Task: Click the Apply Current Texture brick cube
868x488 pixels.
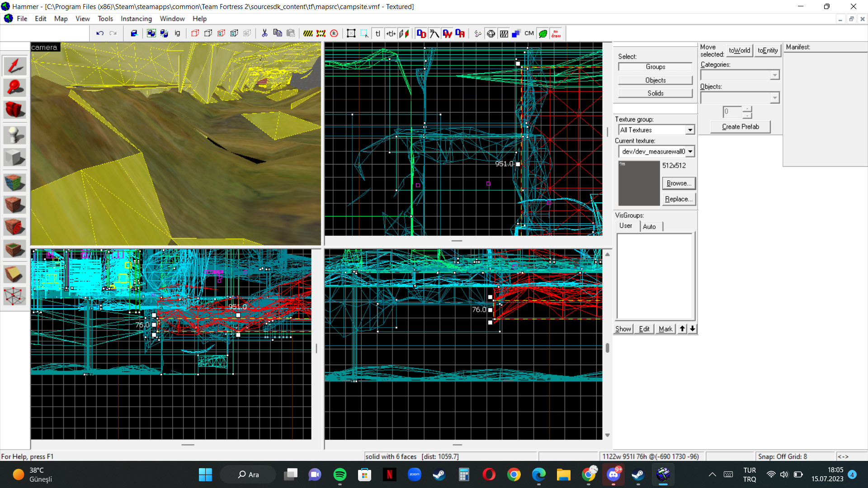Action: click(15, 205)
